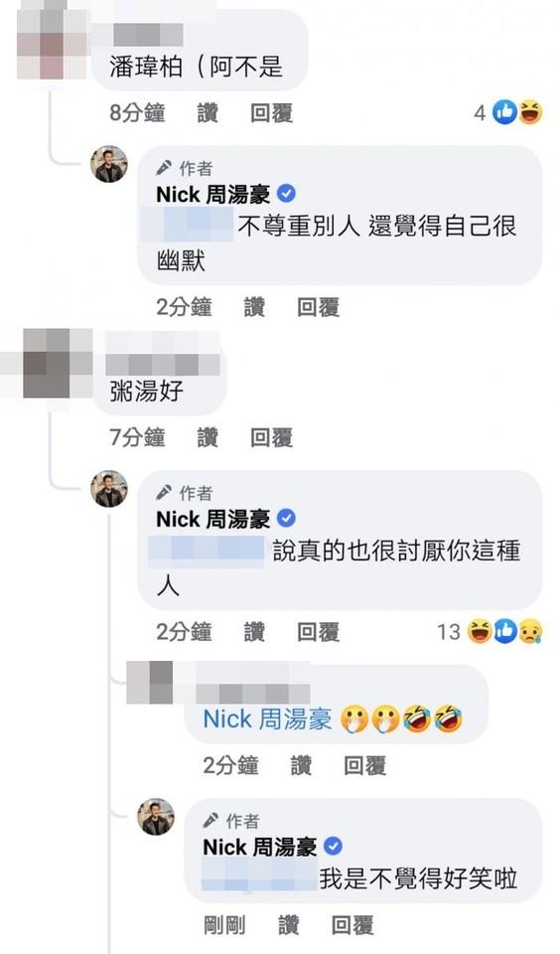560x954 pixels.
Task: Click the sad face reaction emoji next to 13
Action: [x=530, y=632]
